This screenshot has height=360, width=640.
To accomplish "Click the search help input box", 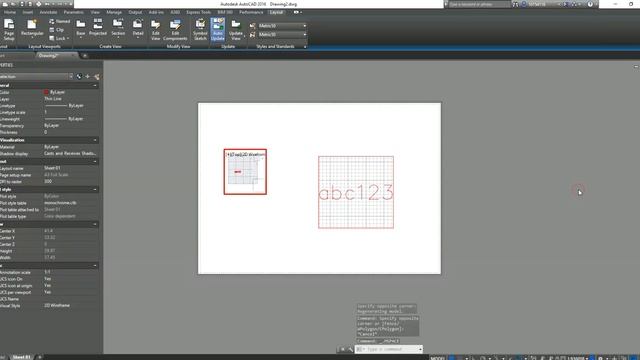I will [479, 4].
